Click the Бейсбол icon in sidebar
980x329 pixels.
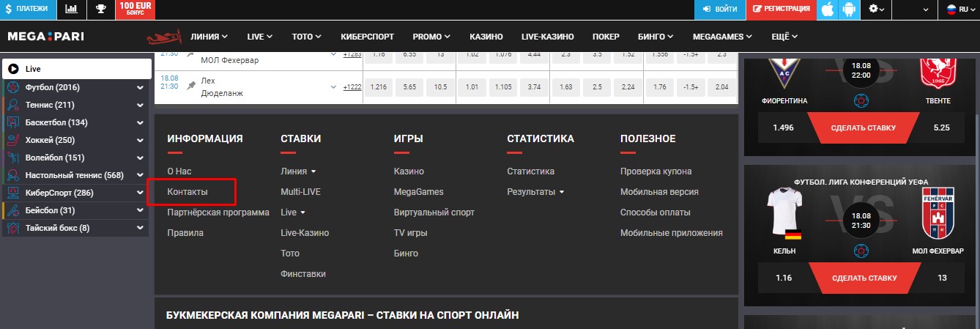tap(13, 210)
